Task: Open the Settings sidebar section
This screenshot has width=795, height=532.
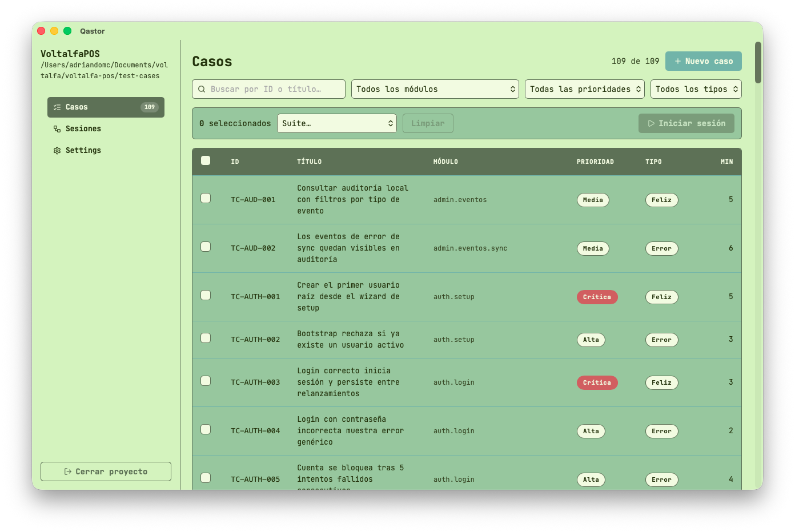Action: (x=106, y=151)
